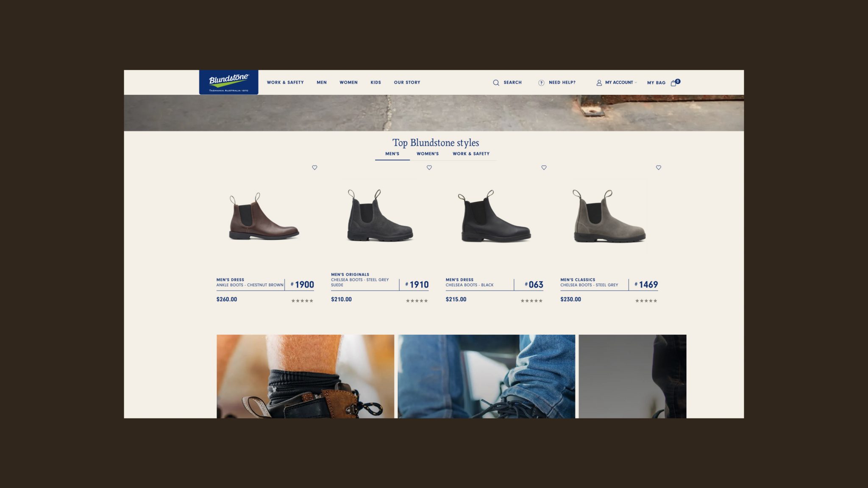Favorite the #1900 Chestnut Brown boot heart
The image size is (868, 488).
coord(314,167)
